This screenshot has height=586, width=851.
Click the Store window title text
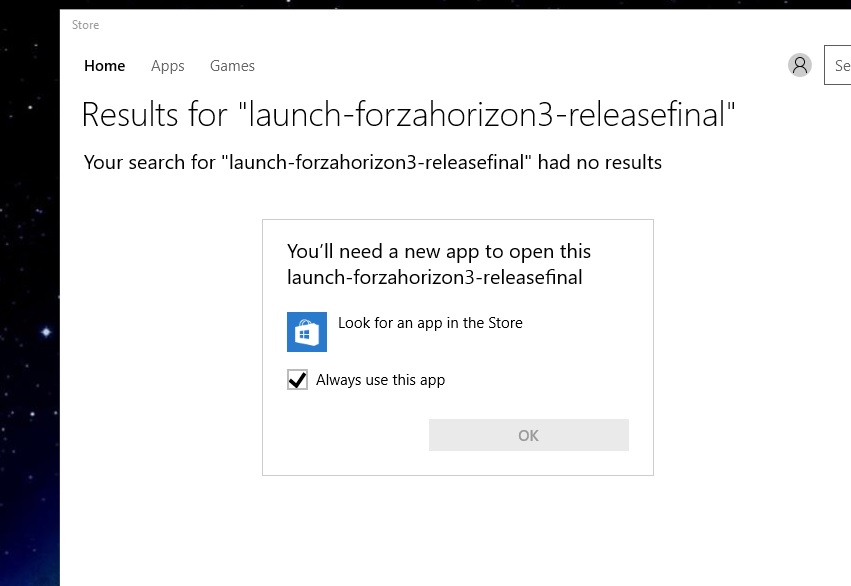[85, 25]
